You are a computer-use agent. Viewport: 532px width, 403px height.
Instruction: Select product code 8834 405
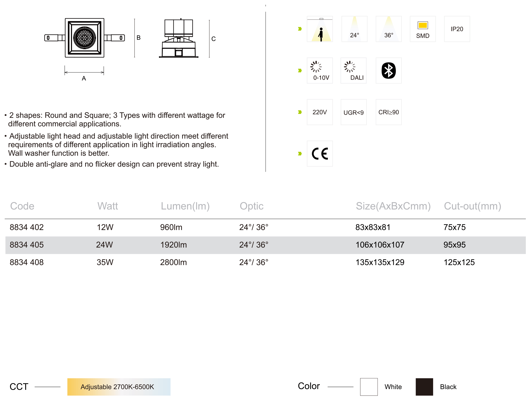pyautogui.click(x=27, y=245)
